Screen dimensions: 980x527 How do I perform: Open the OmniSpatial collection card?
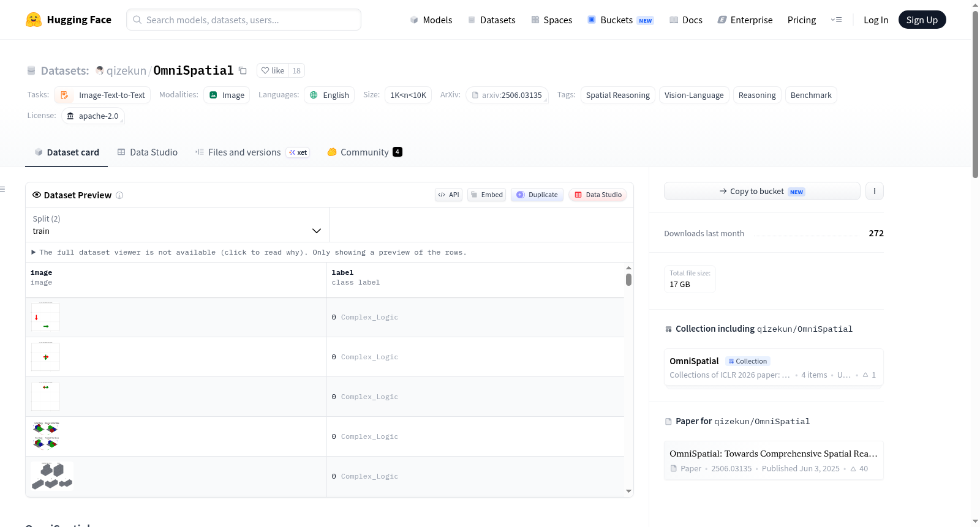pyautogui.click(x=774, y=367)
